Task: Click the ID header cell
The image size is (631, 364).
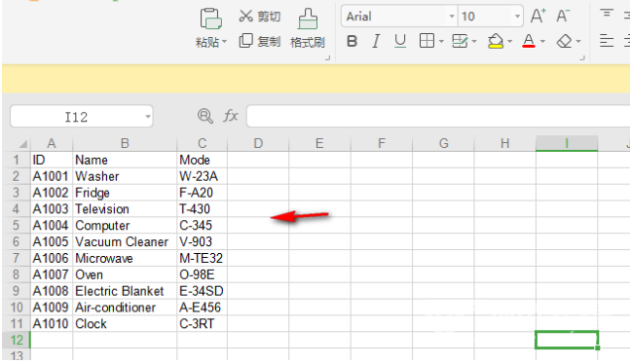Action: click(x=52, y=160)
